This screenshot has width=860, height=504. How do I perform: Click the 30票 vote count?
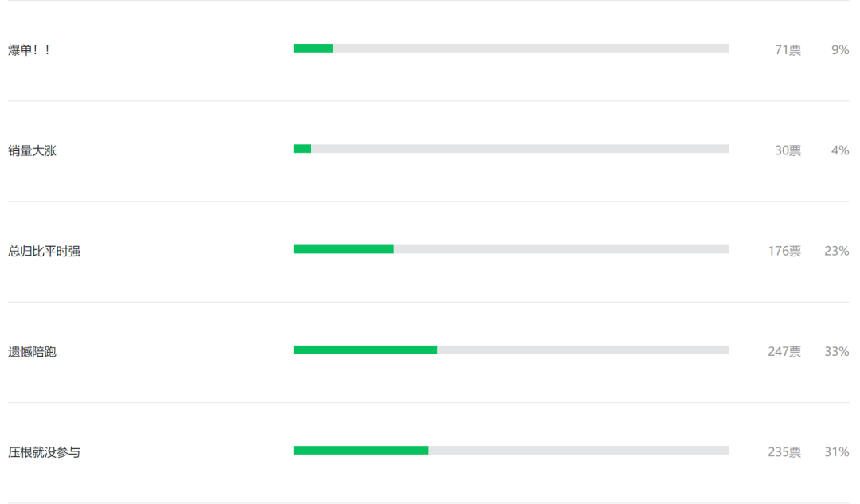click(x=788, y=150)
